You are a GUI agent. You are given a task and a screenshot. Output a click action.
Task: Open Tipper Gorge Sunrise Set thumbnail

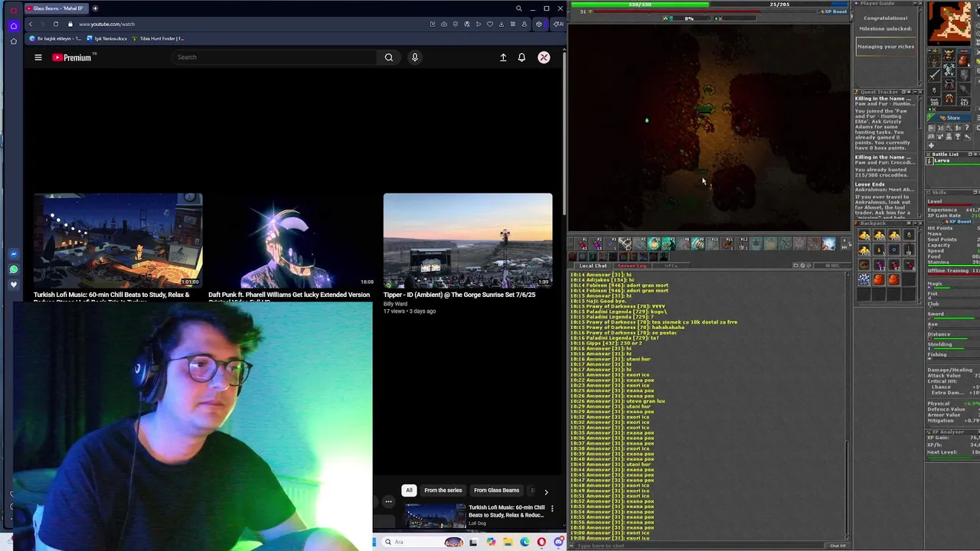point(468,240)
